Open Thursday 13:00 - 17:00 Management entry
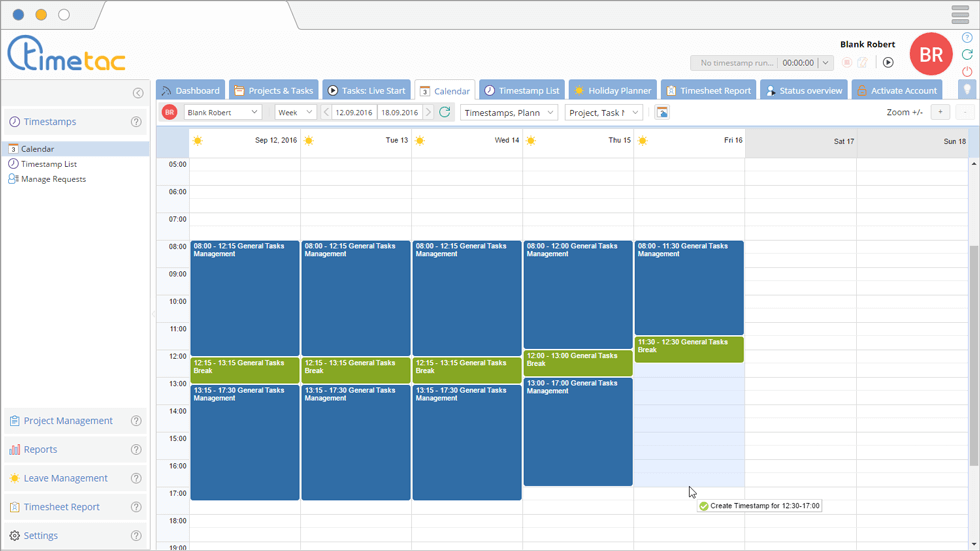 click(x=578, y=432)
